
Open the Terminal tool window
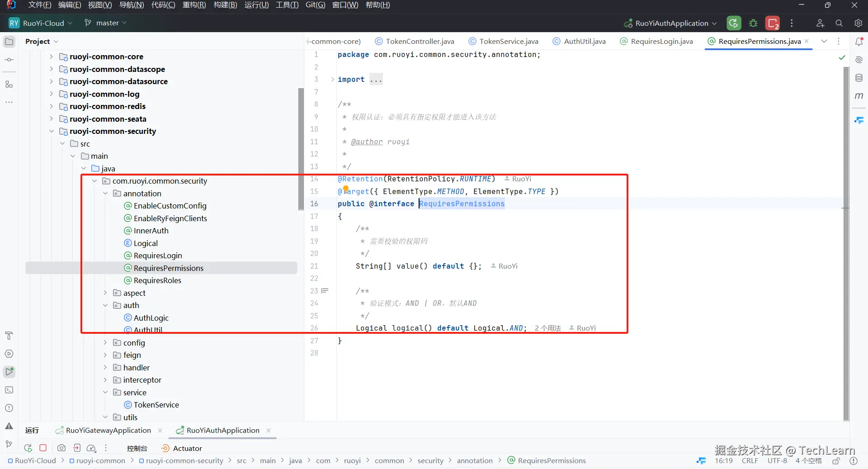click(x=9, y=390)
